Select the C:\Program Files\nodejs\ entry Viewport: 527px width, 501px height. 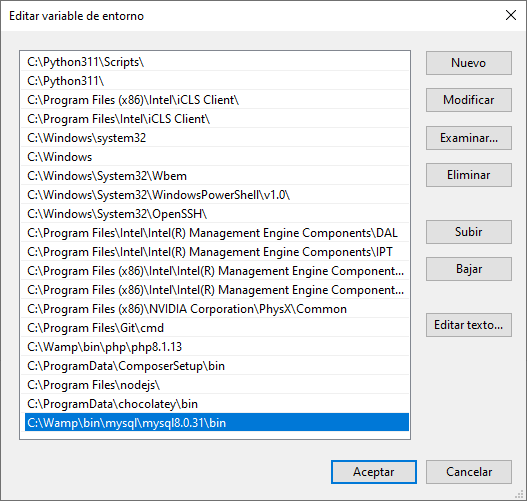coord(215,385)
